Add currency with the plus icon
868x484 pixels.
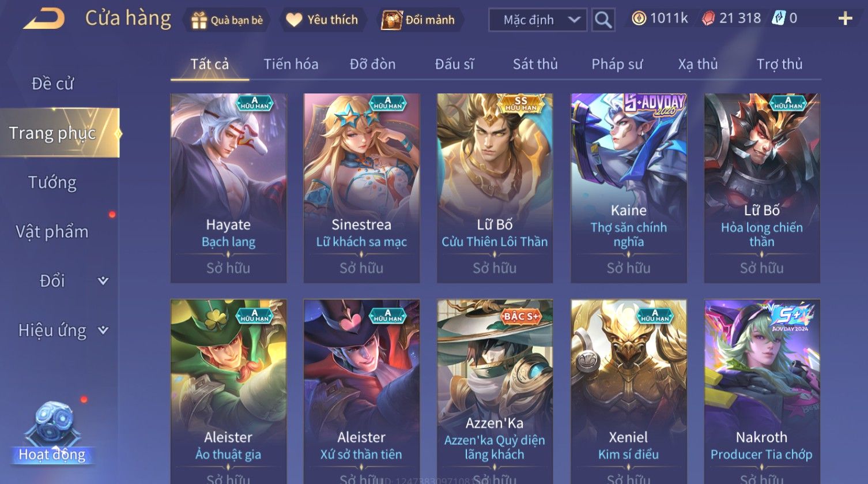[x=845, y=19]
